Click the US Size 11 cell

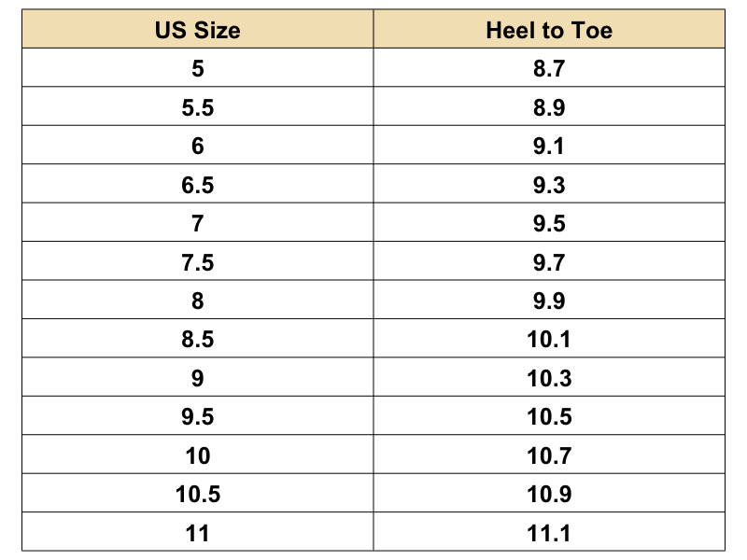tap(197, 533)
